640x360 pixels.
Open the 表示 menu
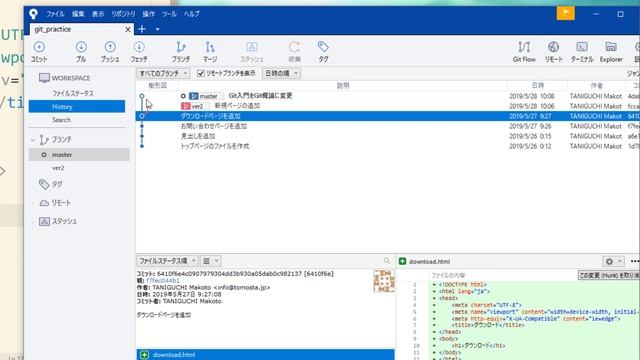[98, 14]
